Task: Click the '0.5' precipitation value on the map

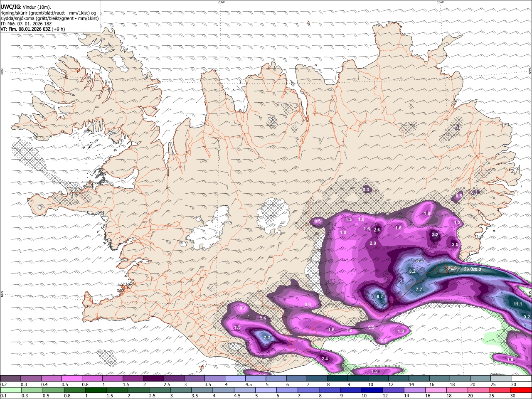Action: click(x=459, y=196)
